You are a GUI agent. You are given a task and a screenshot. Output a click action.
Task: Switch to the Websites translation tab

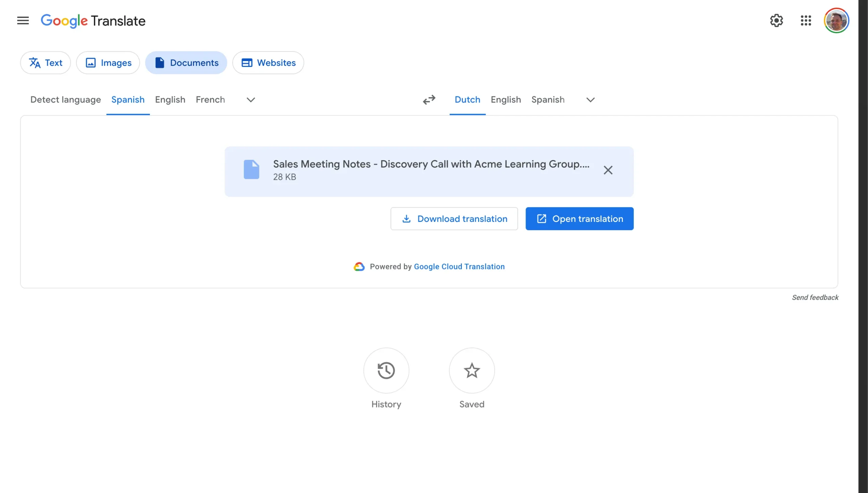(268, 63)
